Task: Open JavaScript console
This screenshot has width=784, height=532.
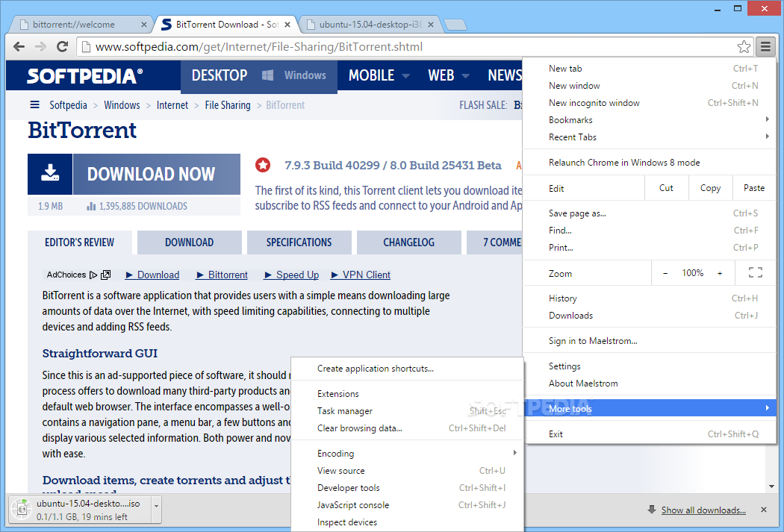Action: (x=408, y=505)
